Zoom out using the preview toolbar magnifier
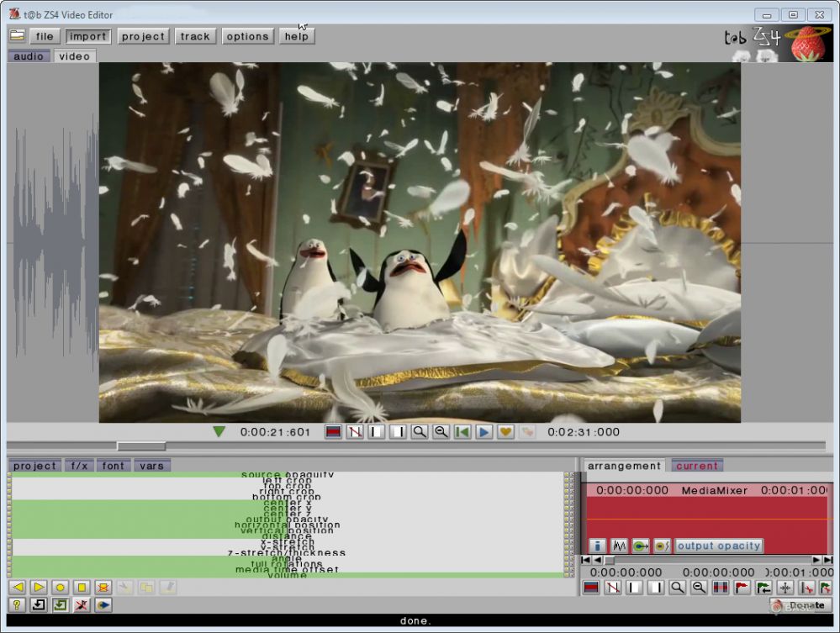The width and height of the screenshot is (840, 633). pos(441,431)
